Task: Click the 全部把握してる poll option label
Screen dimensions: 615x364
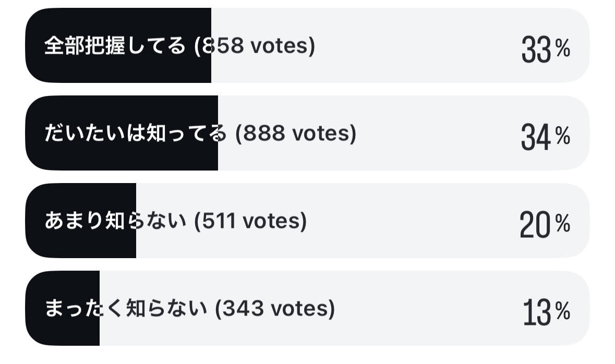Action: click(115, 46)
